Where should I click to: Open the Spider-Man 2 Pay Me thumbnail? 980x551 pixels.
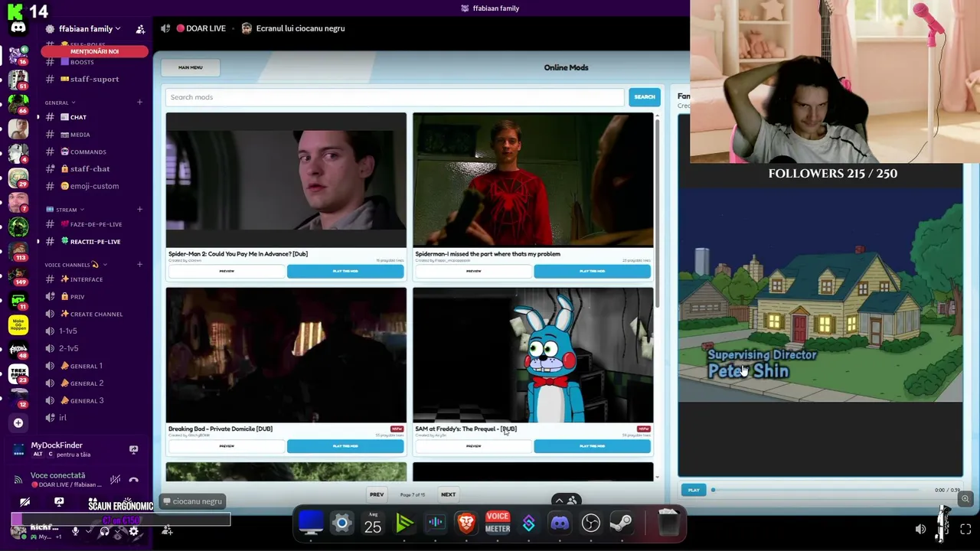[x=286, y=181]
